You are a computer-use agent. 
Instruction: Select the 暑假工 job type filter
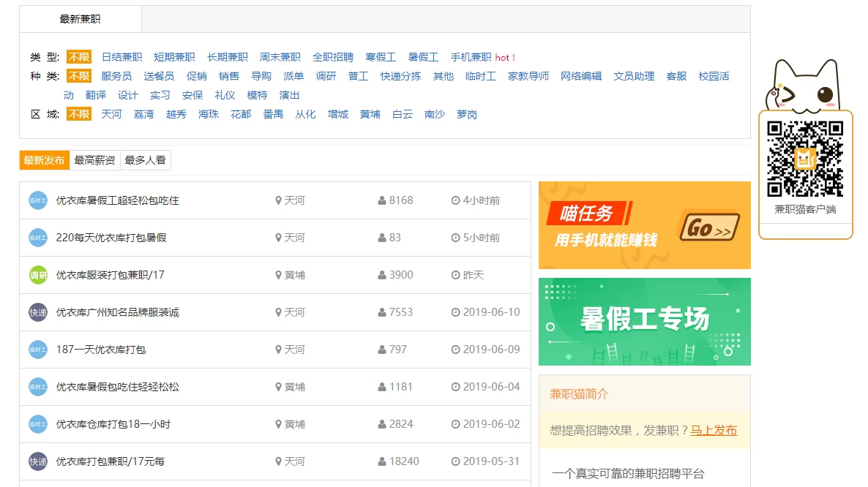point(424,56)
